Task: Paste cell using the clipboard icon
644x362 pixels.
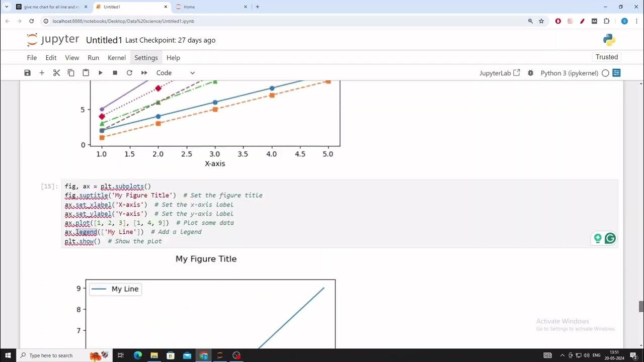Action: pyautogui.click(x=86, y=73)
